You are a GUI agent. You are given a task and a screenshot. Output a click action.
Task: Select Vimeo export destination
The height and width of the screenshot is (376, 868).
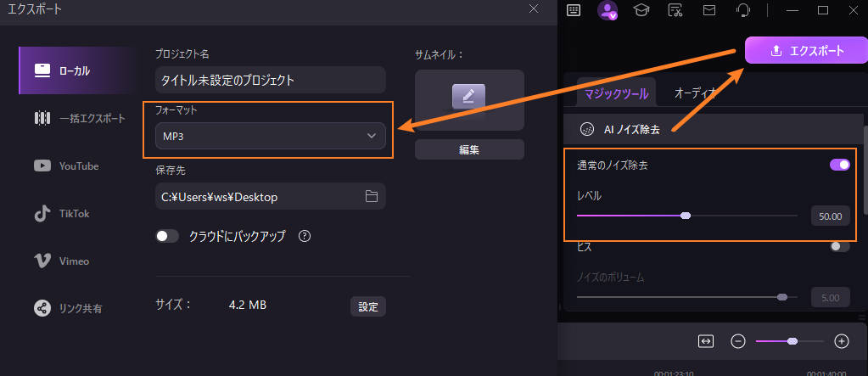(x=61, y=261)
